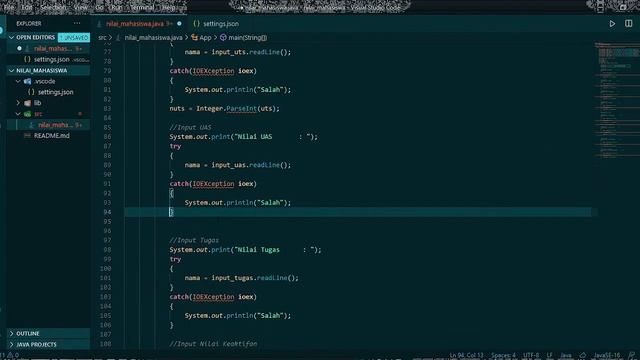
Task: Open the Terminal menu
Action: 142,7
